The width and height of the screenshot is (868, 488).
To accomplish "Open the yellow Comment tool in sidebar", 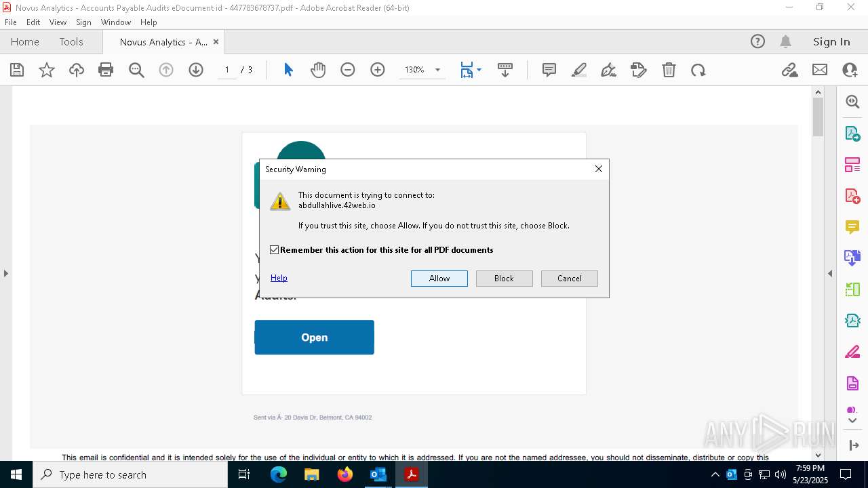I will 852,227.
